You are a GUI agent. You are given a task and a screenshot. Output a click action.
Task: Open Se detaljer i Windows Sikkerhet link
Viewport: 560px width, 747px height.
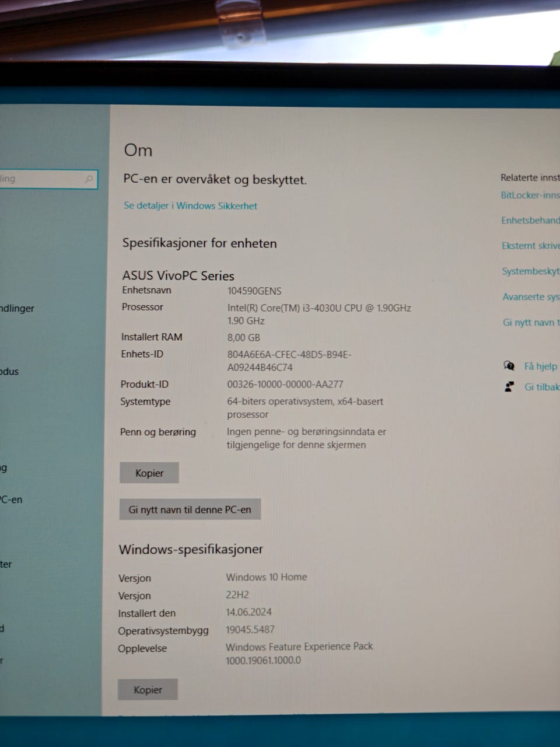(x=190, y=205)
